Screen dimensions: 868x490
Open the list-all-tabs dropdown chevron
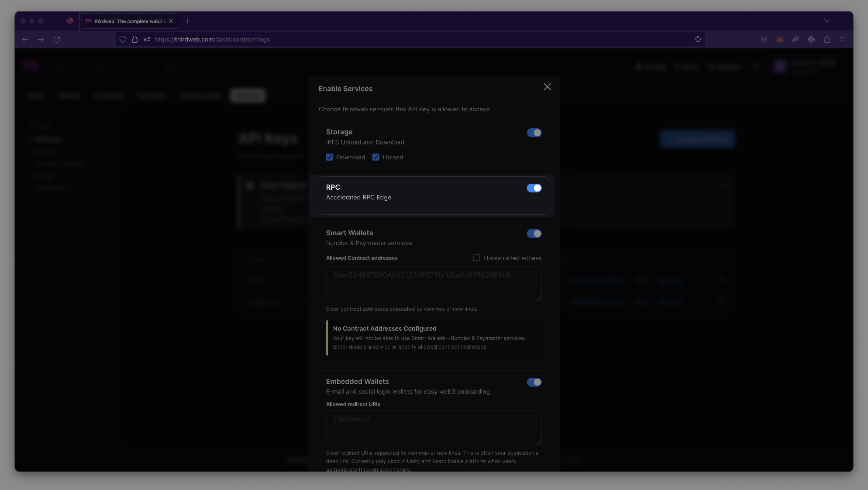point(826,21)
